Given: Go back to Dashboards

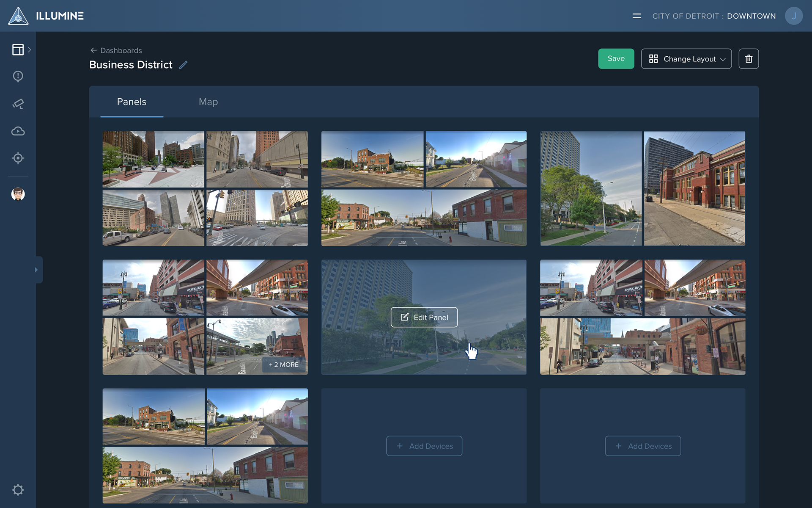Looking at the screenshot, I should pos(116,50).
